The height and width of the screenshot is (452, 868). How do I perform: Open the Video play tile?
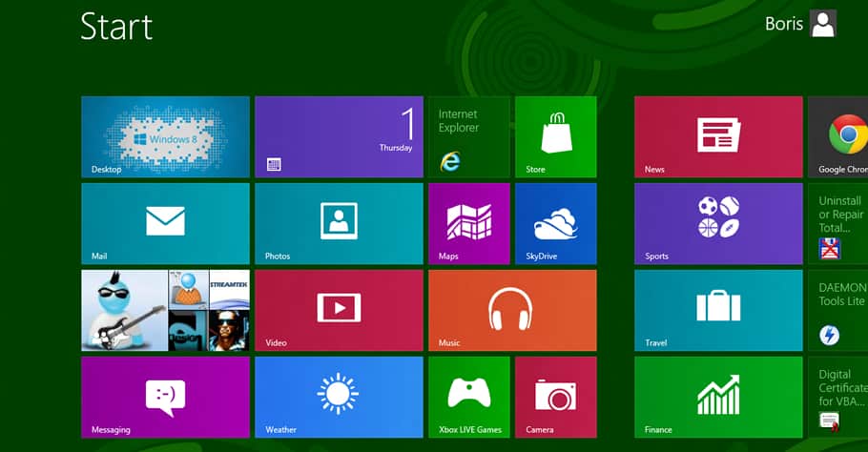[x=339, y=310]
